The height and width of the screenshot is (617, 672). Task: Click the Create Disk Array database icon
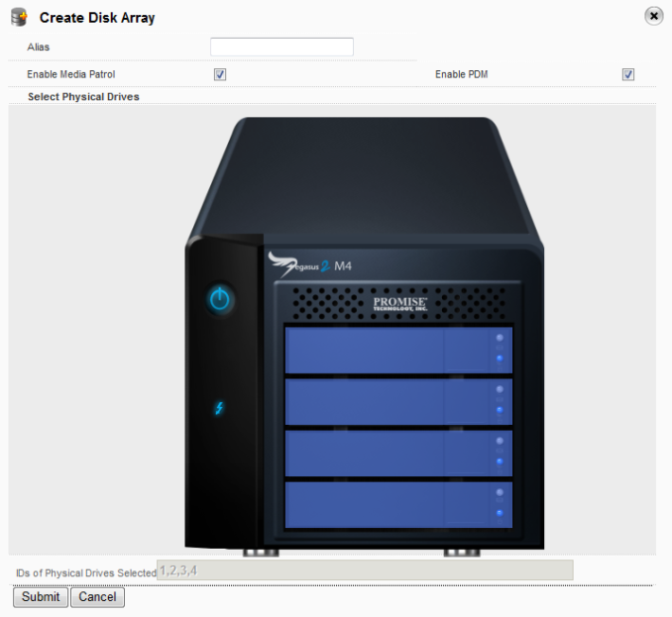19,18
